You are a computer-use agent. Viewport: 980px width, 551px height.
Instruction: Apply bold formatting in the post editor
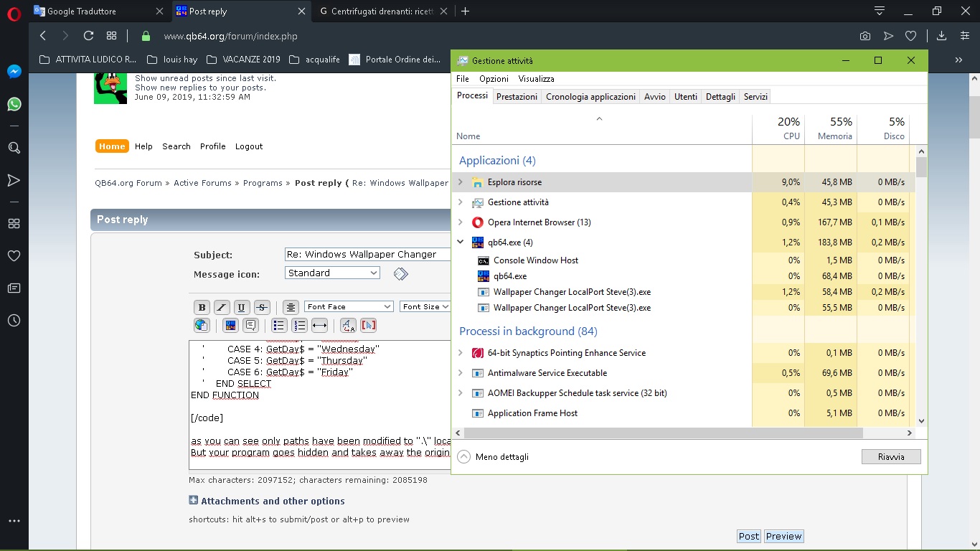[x=202, y=307]
